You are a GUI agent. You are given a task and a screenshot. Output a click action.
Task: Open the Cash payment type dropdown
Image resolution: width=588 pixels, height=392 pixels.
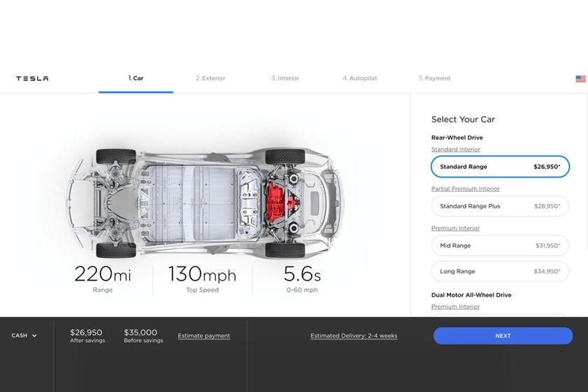tap(24, 336)
